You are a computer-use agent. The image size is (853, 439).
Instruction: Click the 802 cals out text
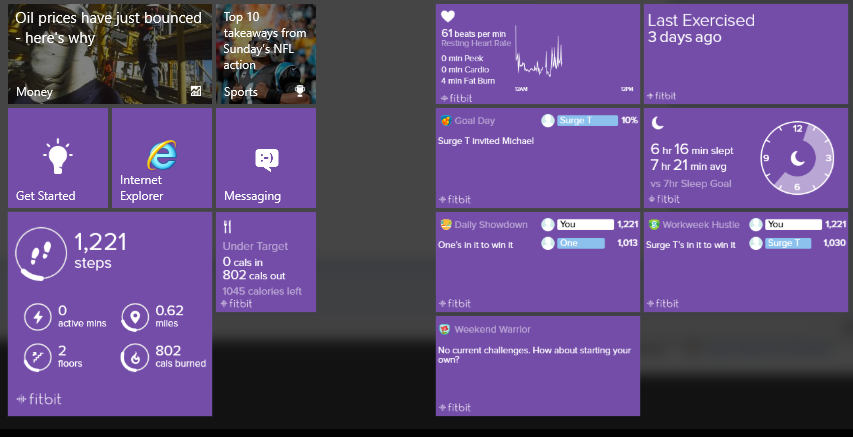(254, 275)
